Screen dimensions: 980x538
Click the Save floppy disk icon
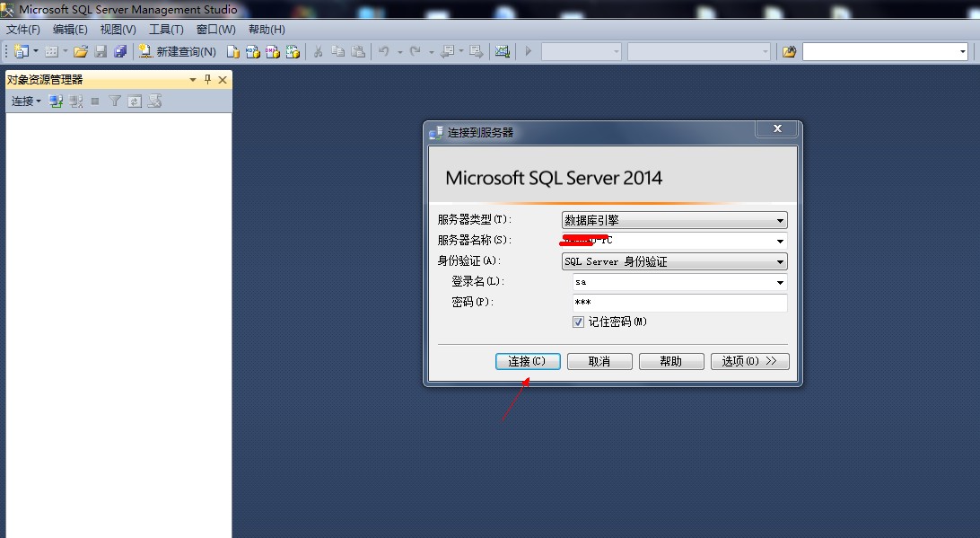[x=101, y=51]
